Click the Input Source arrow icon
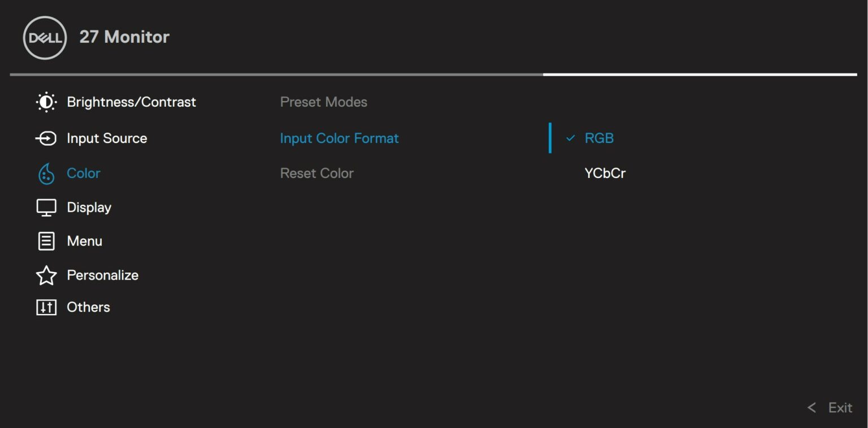This screenshot has height=428, width=868. [47, 138]
